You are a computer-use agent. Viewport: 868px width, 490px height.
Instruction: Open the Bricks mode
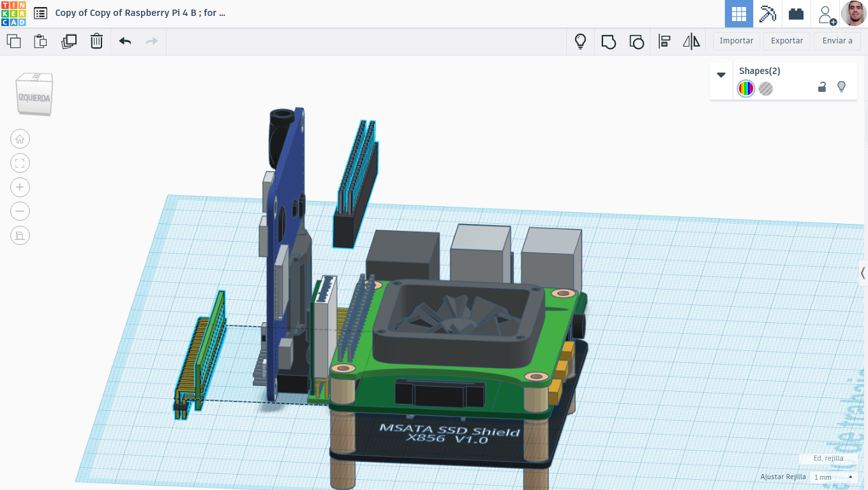(x=796, y=13)
